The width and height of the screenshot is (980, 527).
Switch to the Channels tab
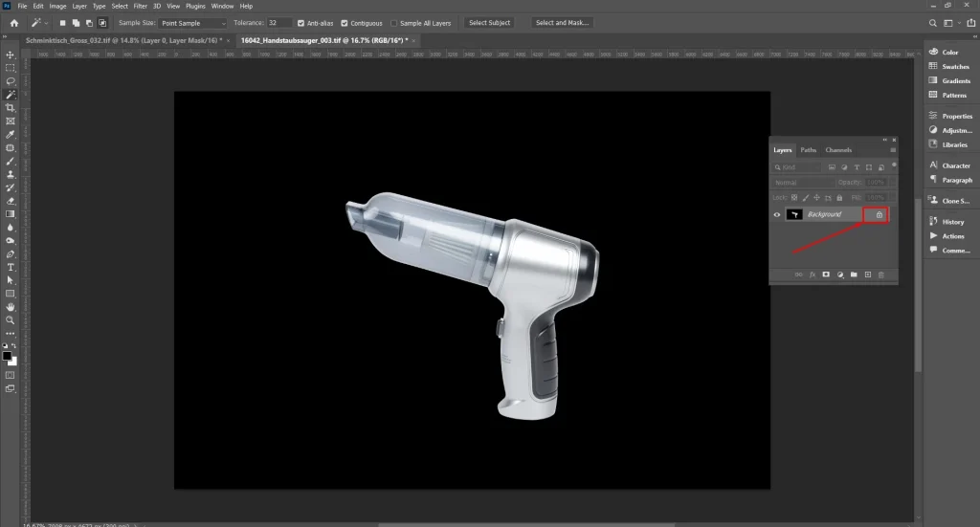[838, 150]
